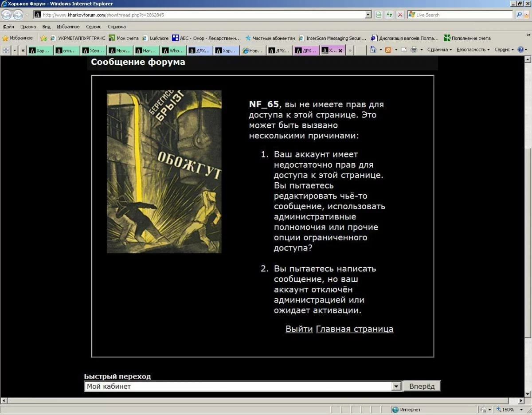Image resolution: width=532 pixels, height=415 pixels.
Task: Open the Страница command bar menu
Action: point(439,50)
